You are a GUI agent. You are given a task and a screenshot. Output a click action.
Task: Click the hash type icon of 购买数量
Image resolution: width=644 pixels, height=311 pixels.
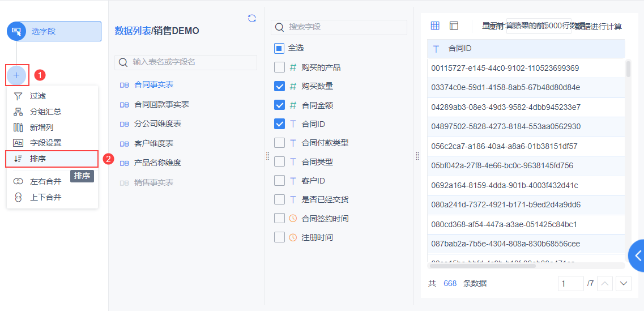(x=293, y=86)
